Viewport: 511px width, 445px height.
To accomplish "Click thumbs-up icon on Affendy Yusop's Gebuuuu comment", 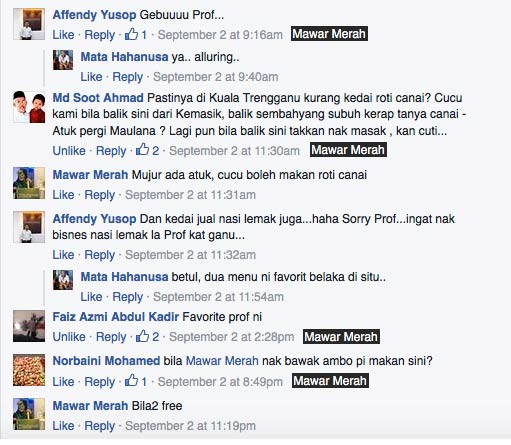I will pyautogui.click(x=131, y=34).
